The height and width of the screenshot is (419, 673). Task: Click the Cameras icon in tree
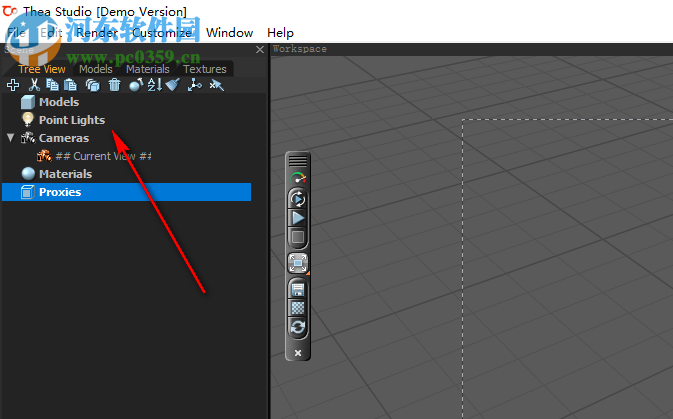pos(28,138)
